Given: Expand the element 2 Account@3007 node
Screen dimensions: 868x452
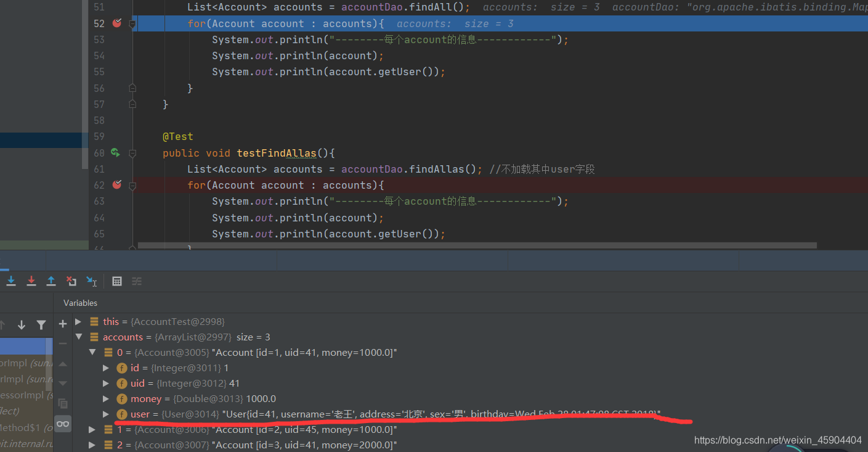Looking at the screenshot, I should pyautogui.click(x=92, y=445).
